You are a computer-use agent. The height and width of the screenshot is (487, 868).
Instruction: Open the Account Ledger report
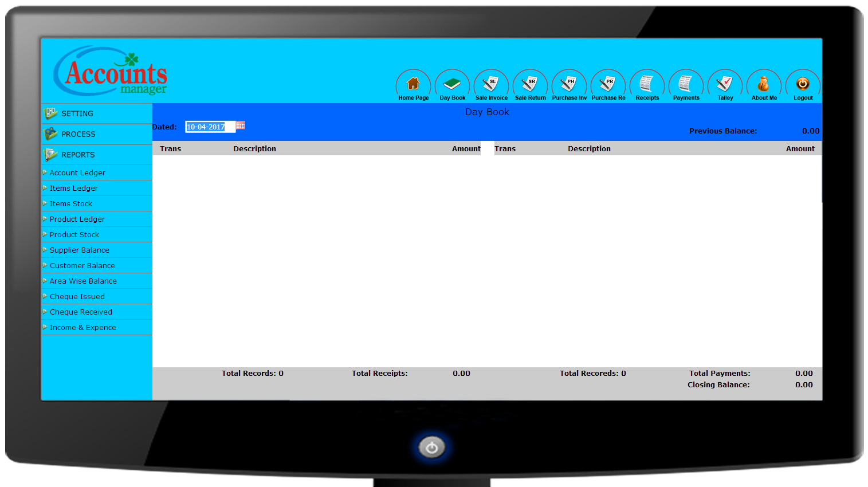point(77,172)
